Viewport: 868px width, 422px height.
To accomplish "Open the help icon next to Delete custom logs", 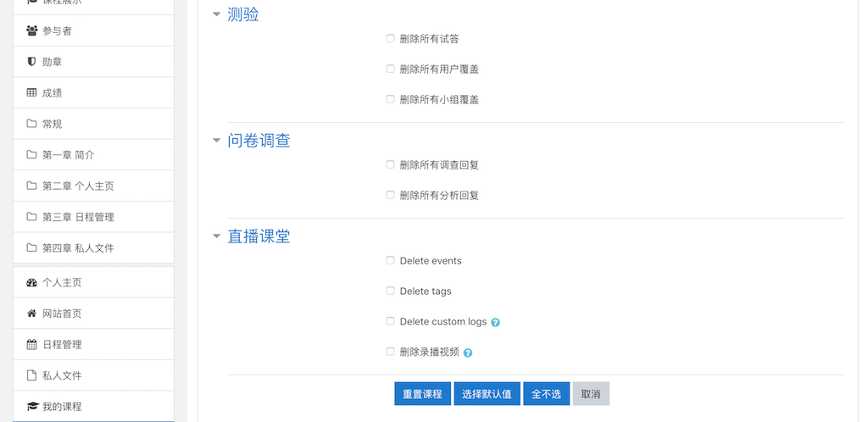I will click(495, 322).
